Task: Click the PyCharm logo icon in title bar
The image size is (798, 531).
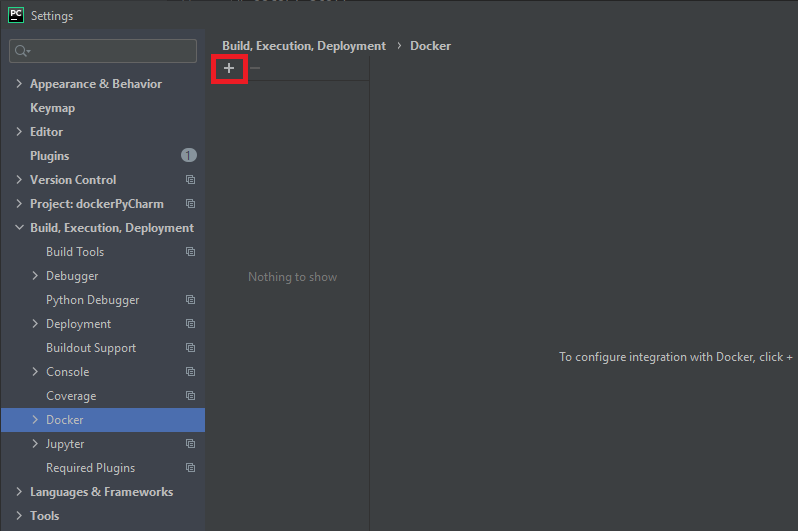Action: pyautogui.click(x=16, y=15)
